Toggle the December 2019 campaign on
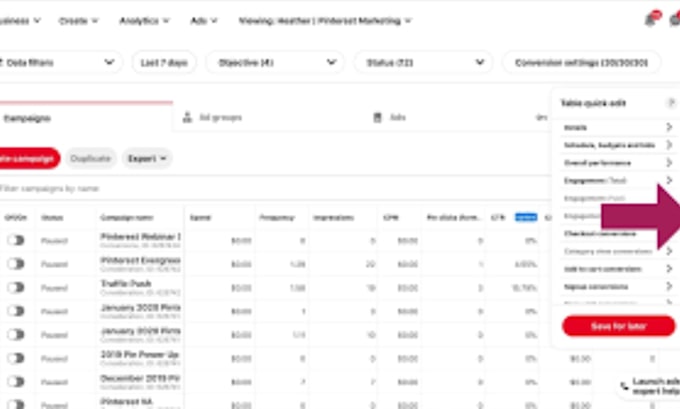Image resolution: width=680 pixels, height=409 pixels. click(x=15, y=382)
